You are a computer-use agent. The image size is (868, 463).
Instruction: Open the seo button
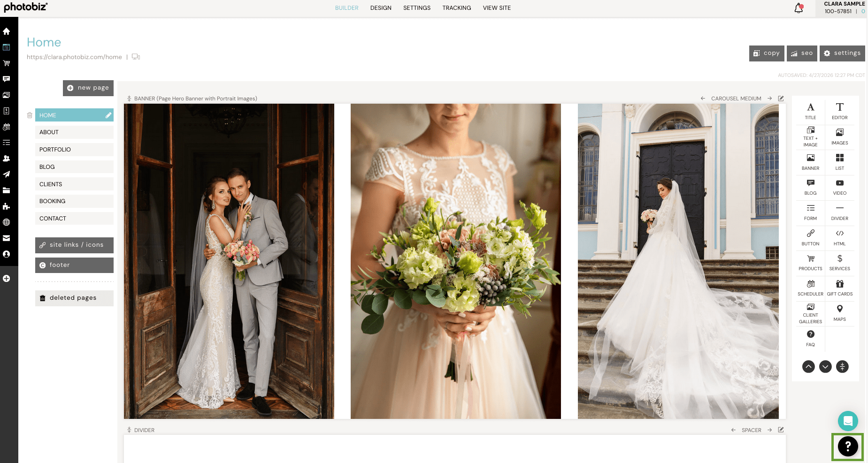802,53
